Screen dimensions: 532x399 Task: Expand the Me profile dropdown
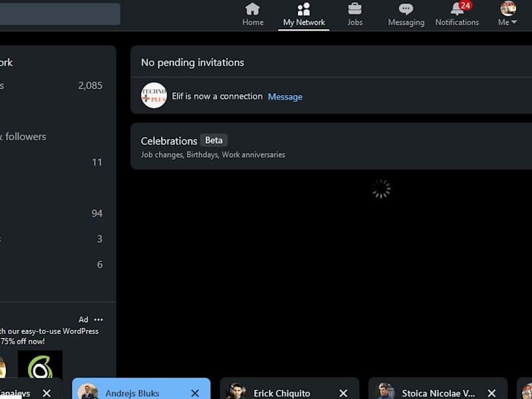point(507,14)
